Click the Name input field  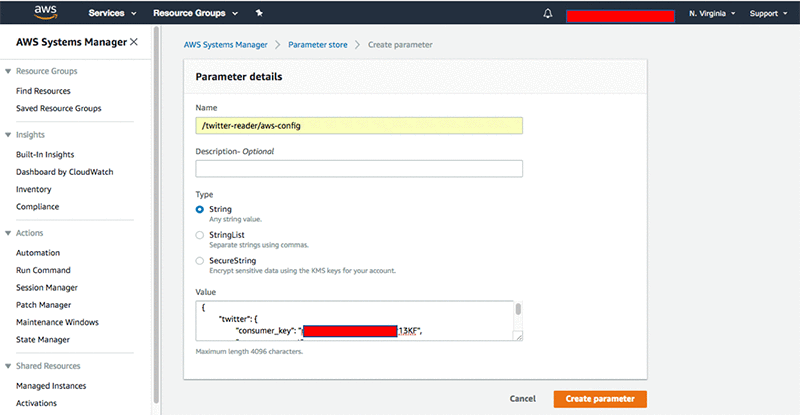(359, 126)
